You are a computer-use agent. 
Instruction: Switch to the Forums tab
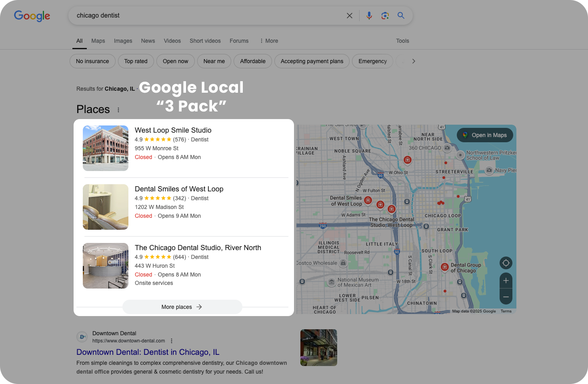tap(239, 41)
